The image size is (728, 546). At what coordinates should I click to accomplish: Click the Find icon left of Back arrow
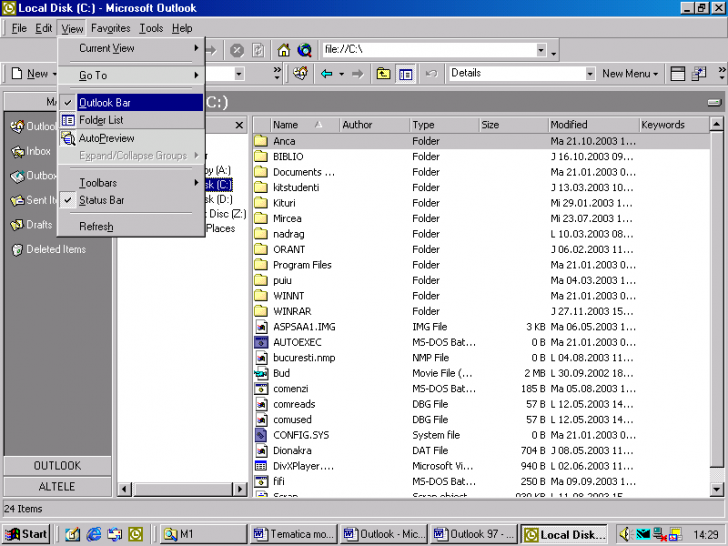[x=300, y=73]
